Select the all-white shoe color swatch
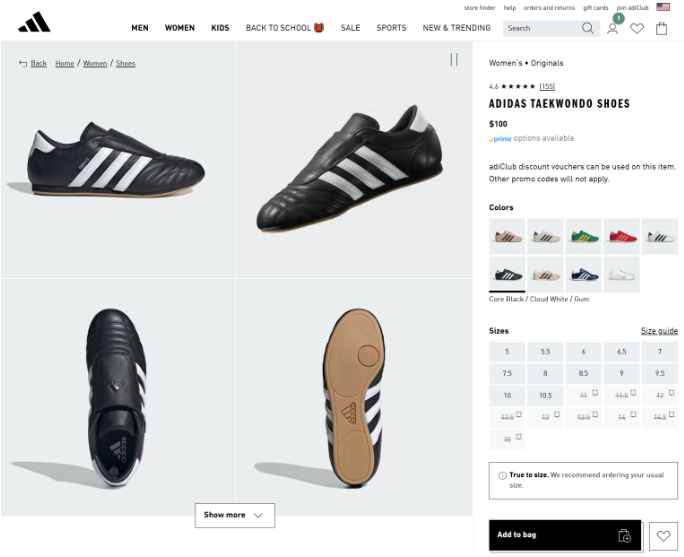Screen dimensions: 684x557 coord(622,274)
